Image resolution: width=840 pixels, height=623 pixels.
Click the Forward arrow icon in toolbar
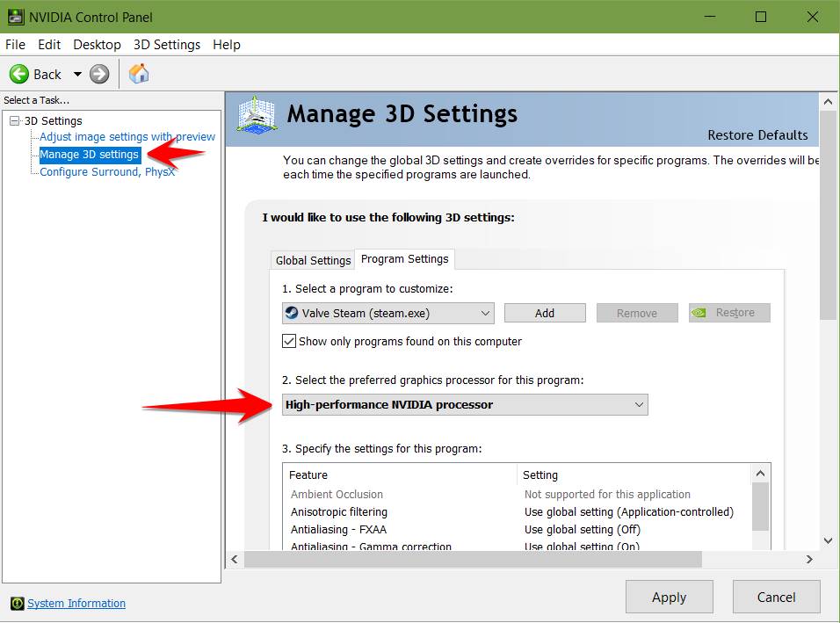pos(99,74)
